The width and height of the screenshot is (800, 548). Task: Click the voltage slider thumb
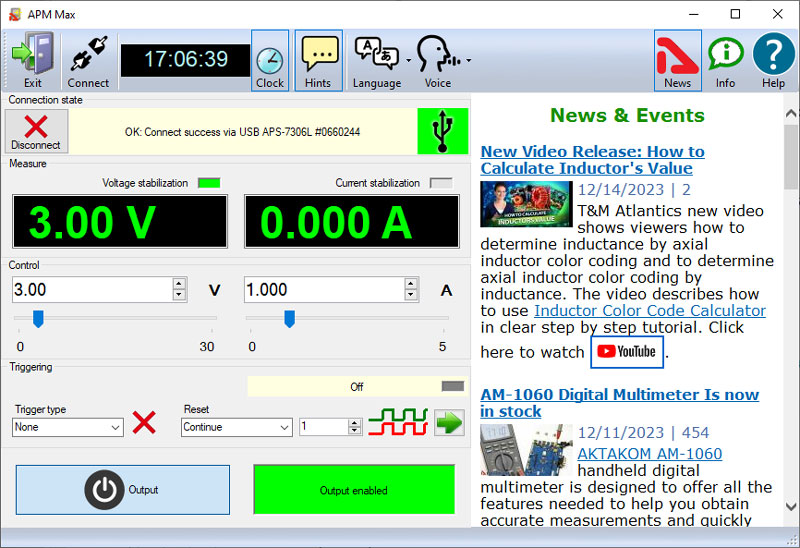pyautogui.click(x=38, y=319)
